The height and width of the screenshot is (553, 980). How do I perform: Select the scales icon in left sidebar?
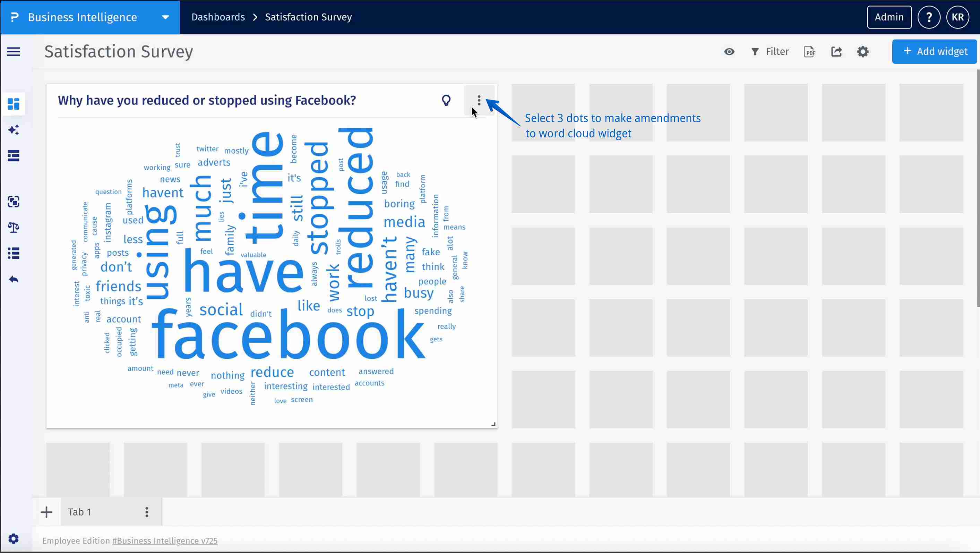click(13, 228)
